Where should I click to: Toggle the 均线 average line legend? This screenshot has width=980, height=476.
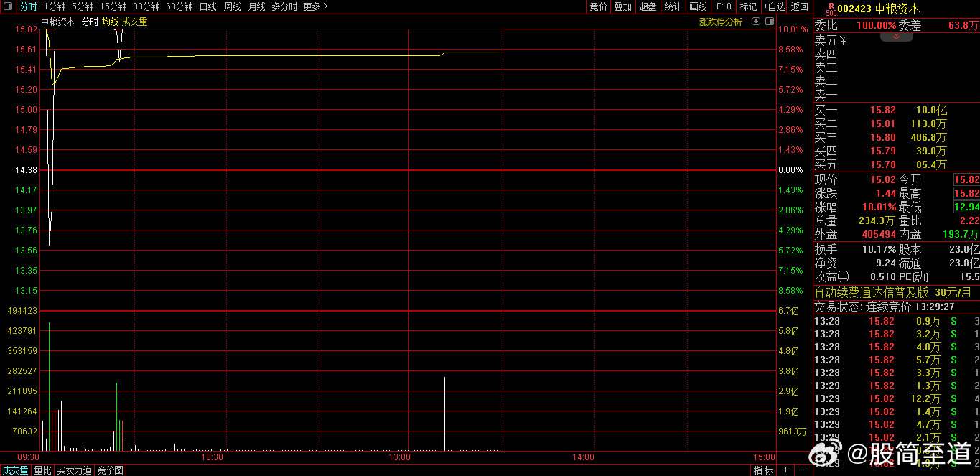[110, 22]
